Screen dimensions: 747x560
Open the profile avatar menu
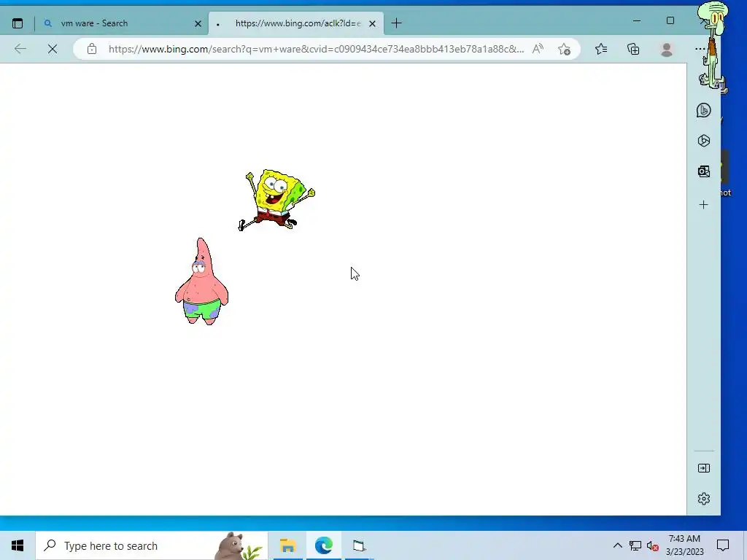click(x=667, y=49)
